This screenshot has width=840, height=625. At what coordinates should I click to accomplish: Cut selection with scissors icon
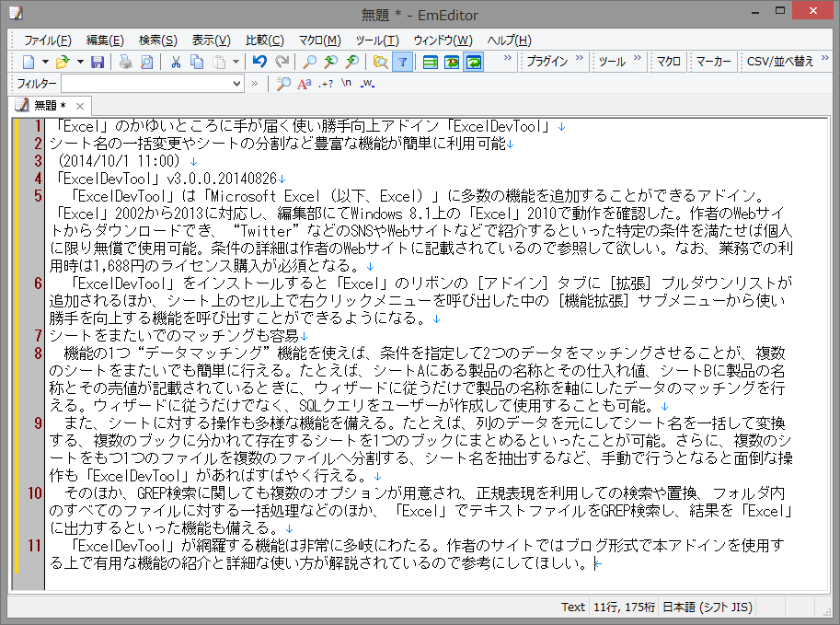coord(175,63)
